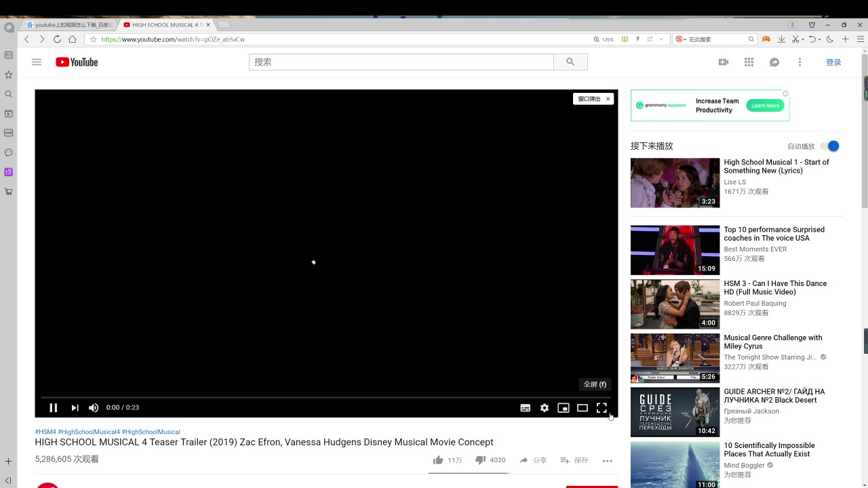
Task: Open the messages share bubble icon
Action: point(774,62)
